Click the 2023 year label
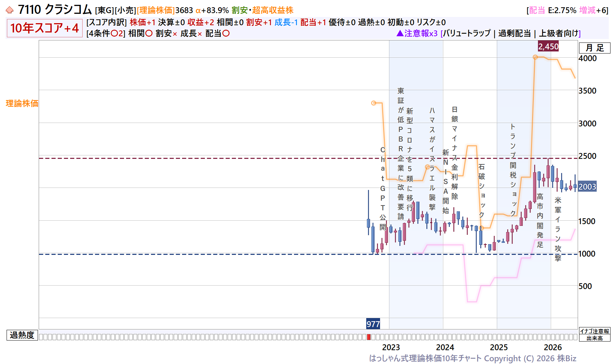The width and height of the screenshot is (615, 364). click(391, 347)
